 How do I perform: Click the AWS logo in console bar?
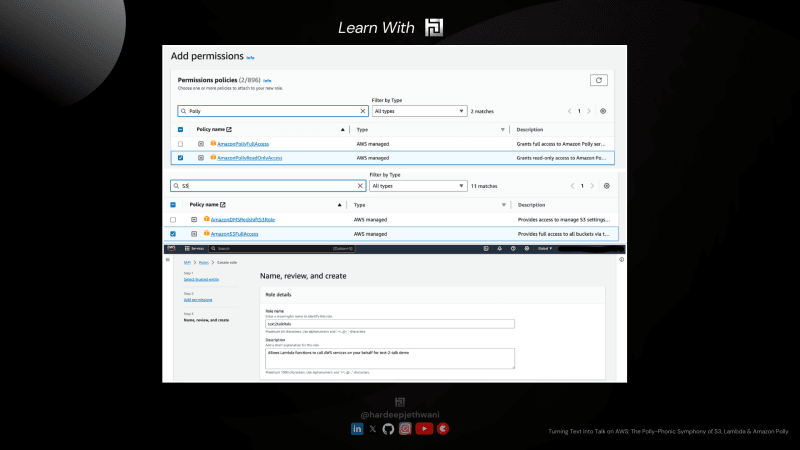pyautogui.click(x=171, y=248)
